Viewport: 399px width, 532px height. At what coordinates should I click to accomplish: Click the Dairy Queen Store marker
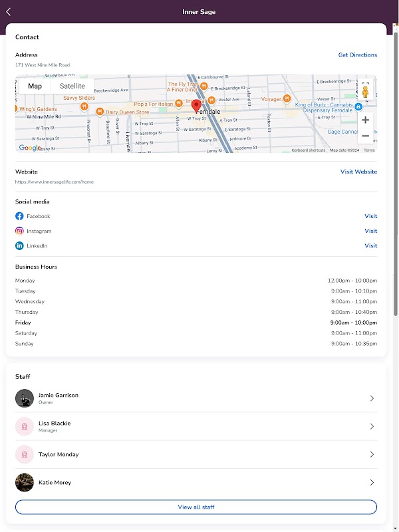[x=99, y=111]
